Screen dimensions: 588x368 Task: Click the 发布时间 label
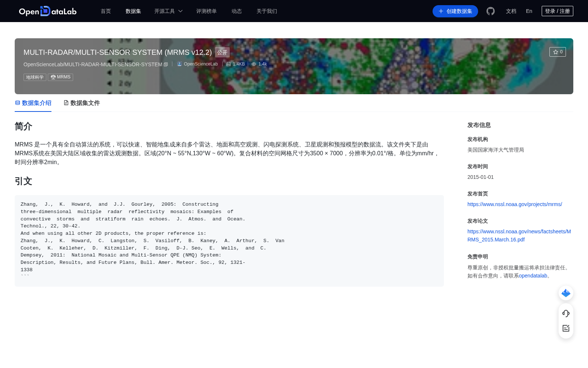point(478,166)
